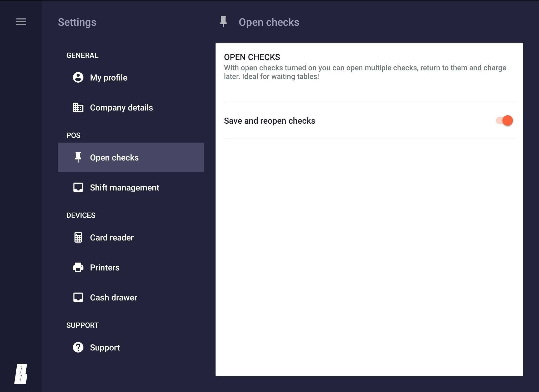Image resolution: width=539 pixels, height=392 pixels.
Task: Click the Cash drawer tray icon
Action: [78, 297]
